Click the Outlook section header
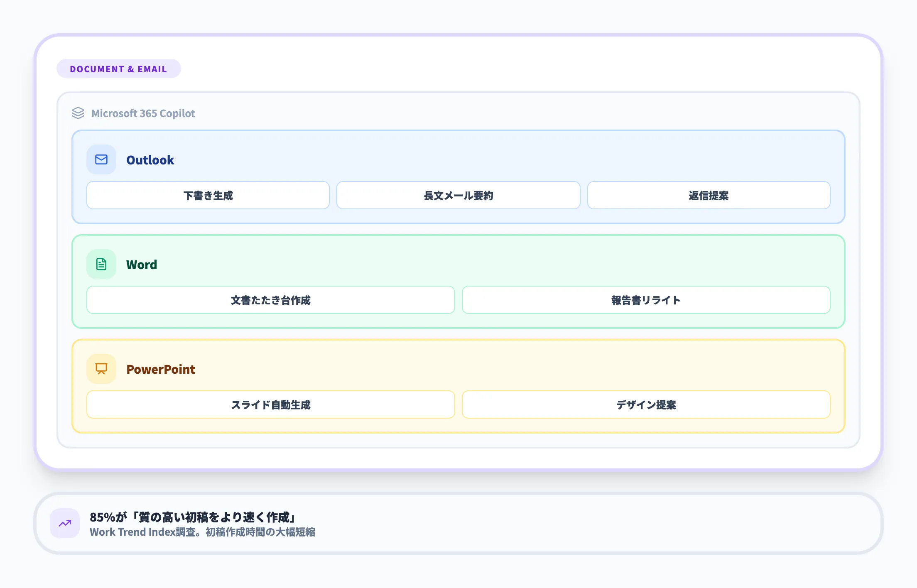The height and width of the screenshot is (588, 917). click(150, 159)
